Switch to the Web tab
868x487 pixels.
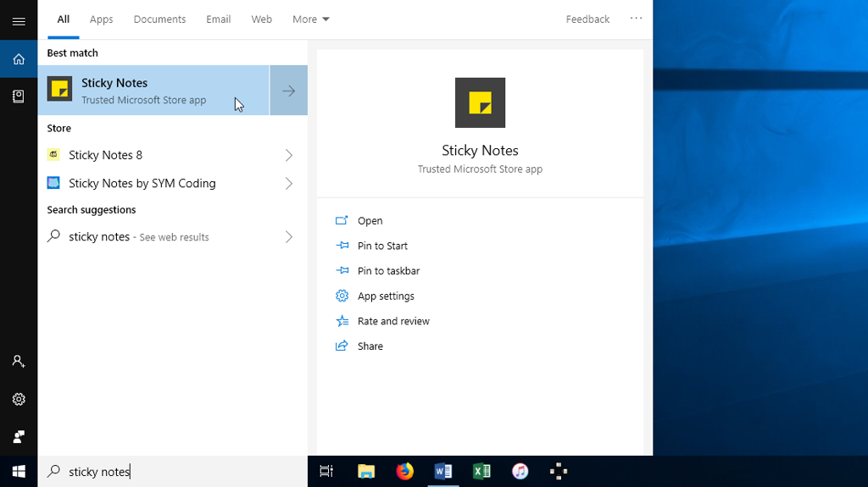261,19
